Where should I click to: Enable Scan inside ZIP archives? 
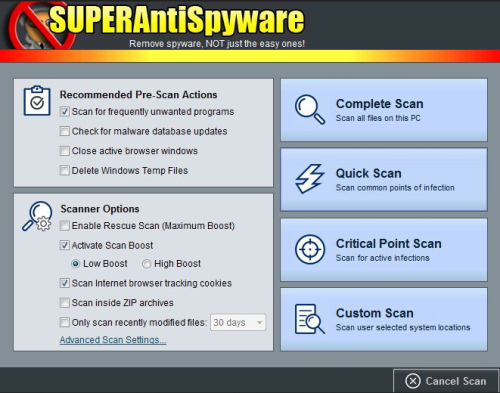click(65, 303)
